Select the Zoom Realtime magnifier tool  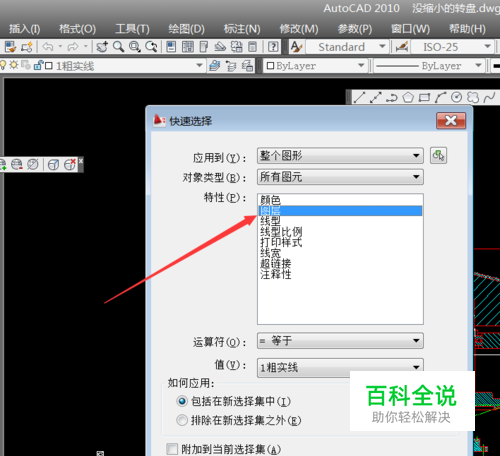pos(118,47)
